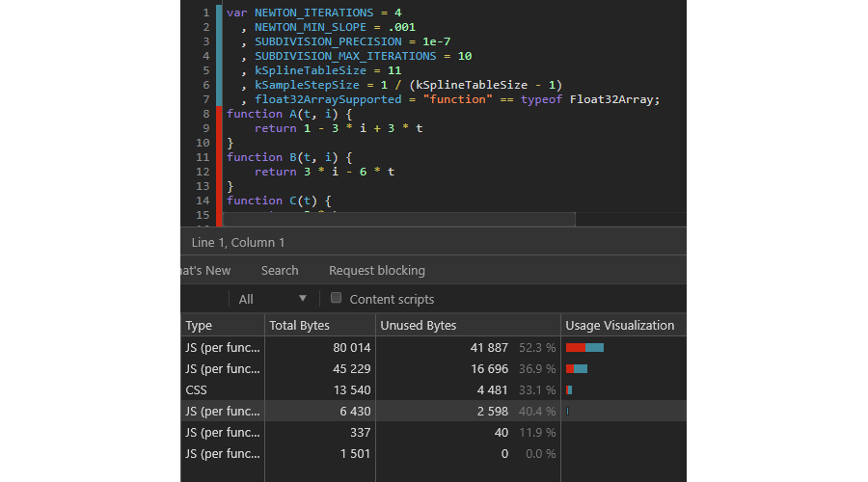Sort by Unused Bytes column header
Screen dimensions: 868x482
coord(468,326)
